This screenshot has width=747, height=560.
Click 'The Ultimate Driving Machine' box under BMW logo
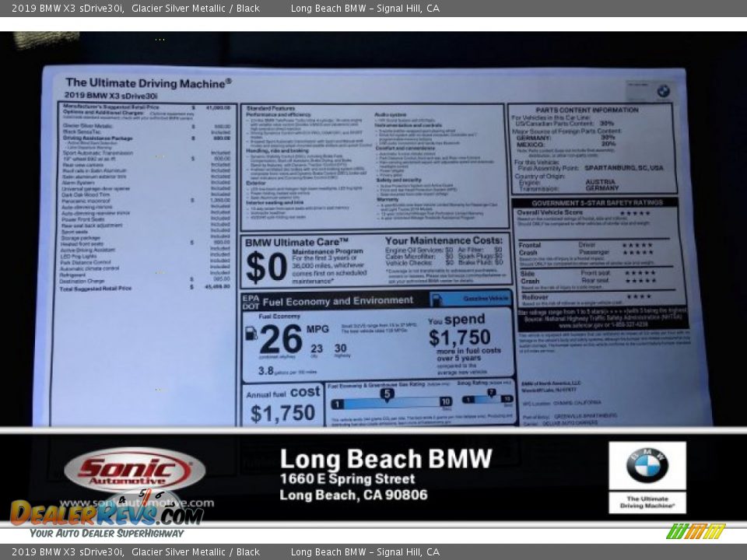click(x=647, y=502)
